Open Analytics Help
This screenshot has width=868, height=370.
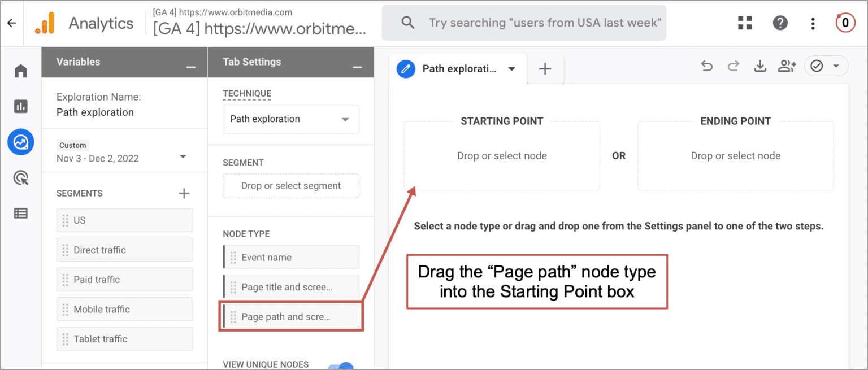(780, 23)
